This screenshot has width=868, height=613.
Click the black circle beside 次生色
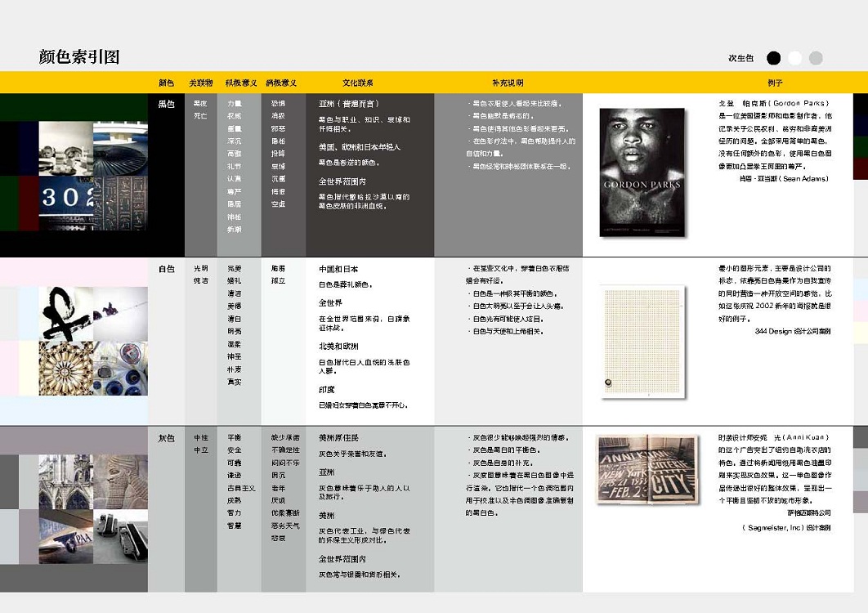pyautogui.click(x=773, y=58)
